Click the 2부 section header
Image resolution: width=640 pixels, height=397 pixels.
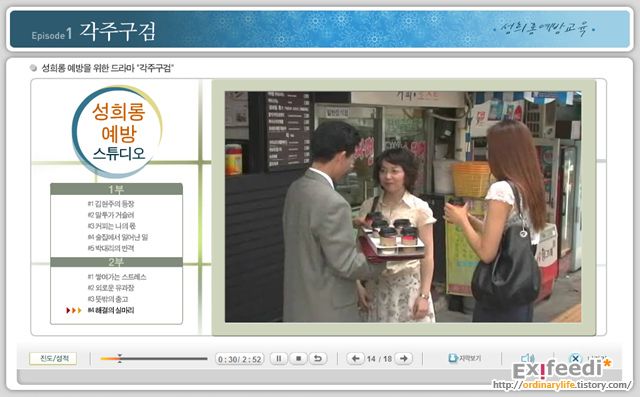point(116,262)
